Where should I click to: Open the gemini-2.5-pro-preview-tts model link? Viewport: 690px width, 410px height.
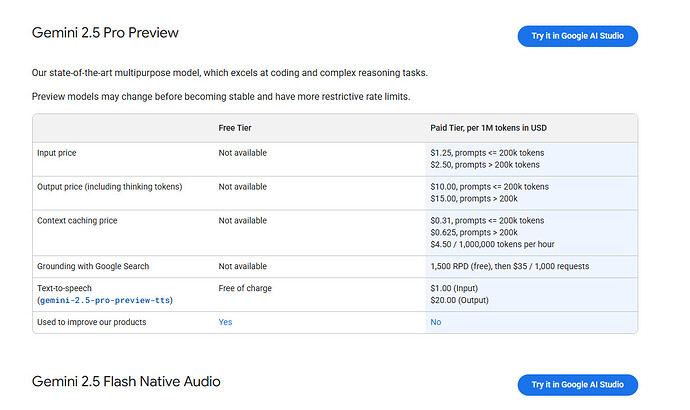pos(105,300)
